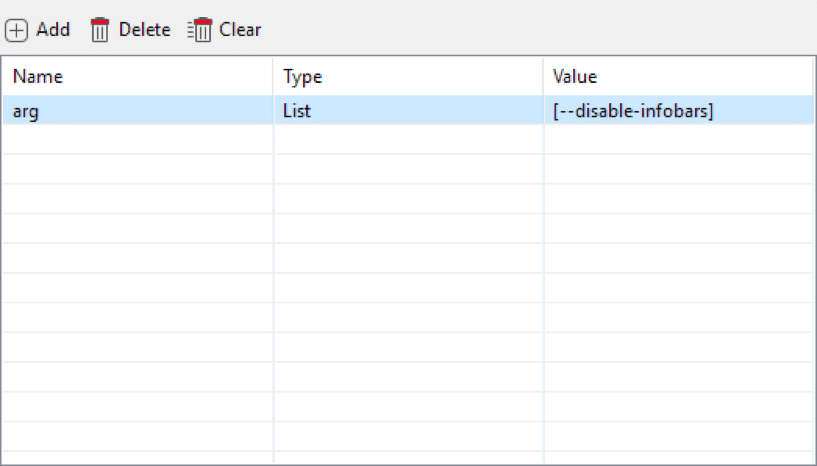Image resolution: width=817 pixels, height=466 pixels.
Task: Click the red trash can Delete icon
Action: tap(100, 30)
